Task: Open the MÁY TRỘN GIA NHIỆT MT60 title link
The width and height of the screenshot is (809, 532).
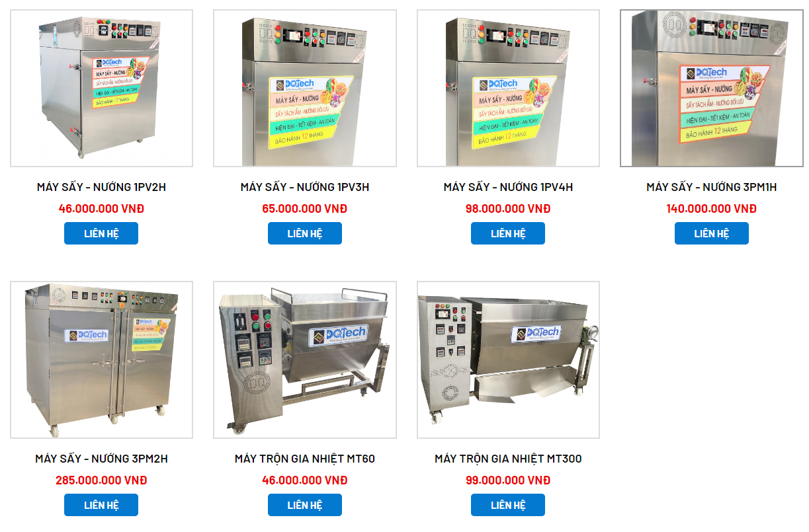Action: 305,459
